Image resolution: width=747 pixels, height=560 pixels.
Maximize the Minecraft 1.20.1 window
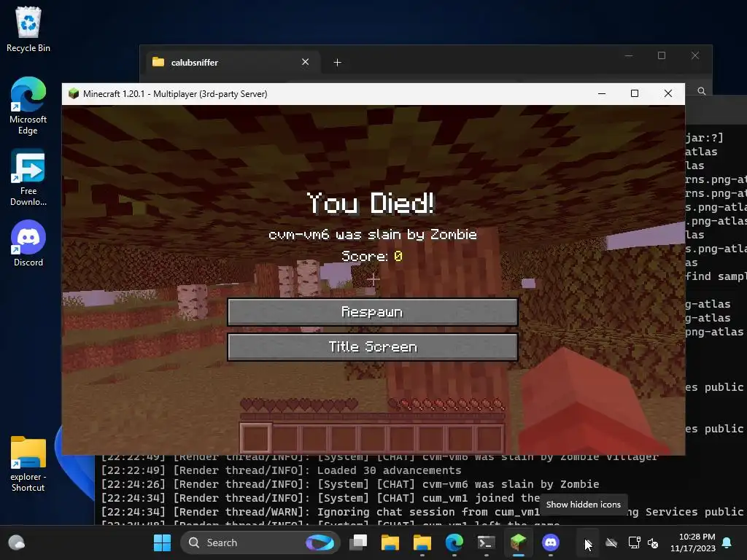tap(635, 94)
